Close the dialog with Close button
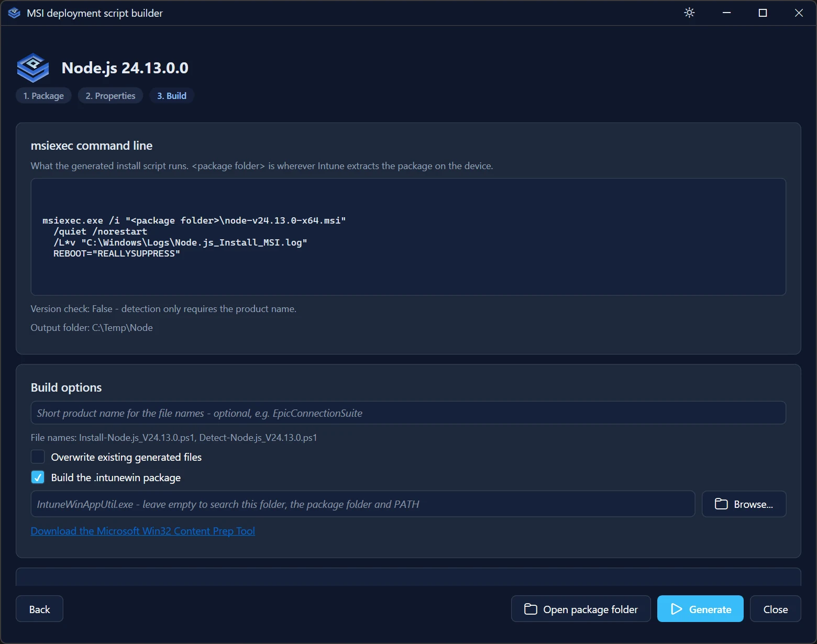The height and width of the screenshot is (644, 817). coord(775,609)
